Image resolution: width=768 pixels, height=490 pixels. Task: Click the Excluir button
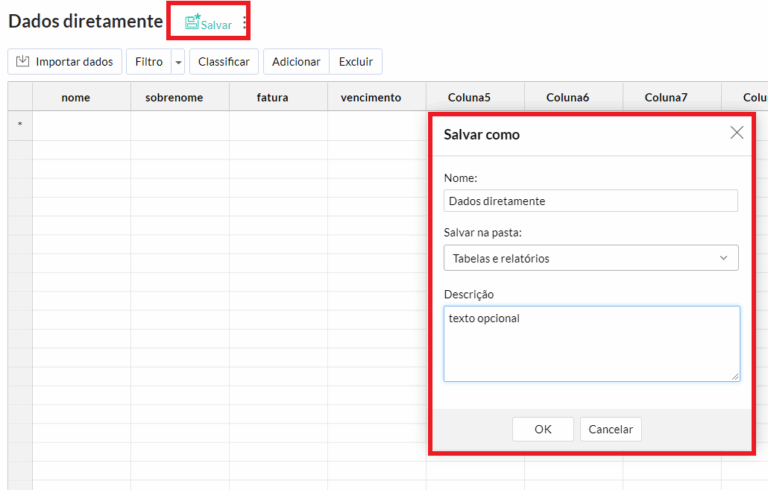tap(356, 62)
